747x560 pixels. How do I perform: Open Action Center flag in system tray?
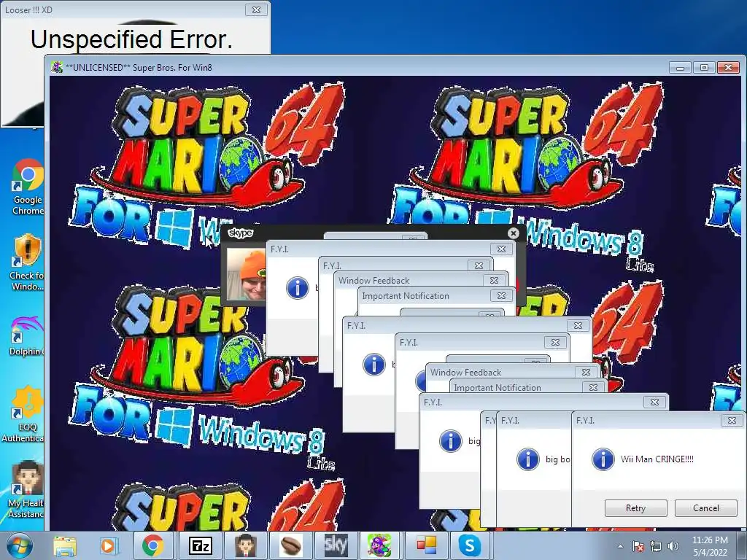click(638, 546)
